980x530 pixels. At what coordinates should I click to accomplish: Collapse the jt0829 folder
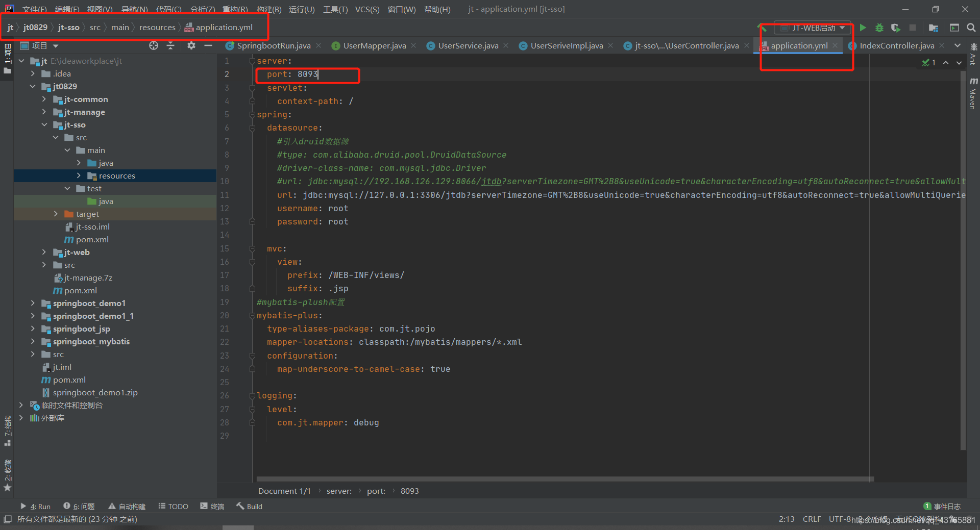[x=33, y=87]
